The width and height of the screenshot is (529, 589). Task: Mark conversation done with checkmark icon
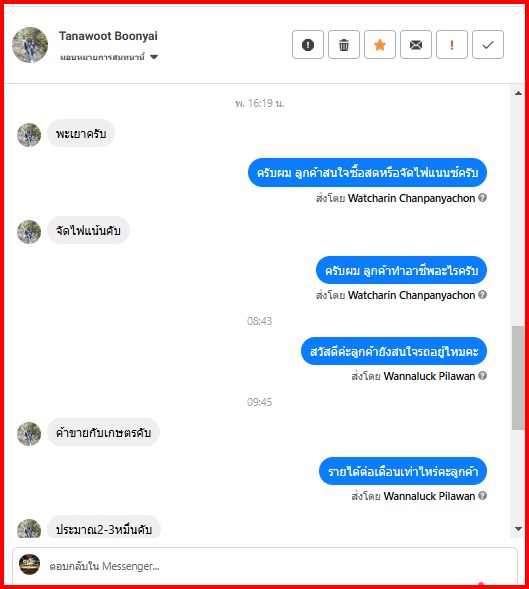click(x=488, y=45)
